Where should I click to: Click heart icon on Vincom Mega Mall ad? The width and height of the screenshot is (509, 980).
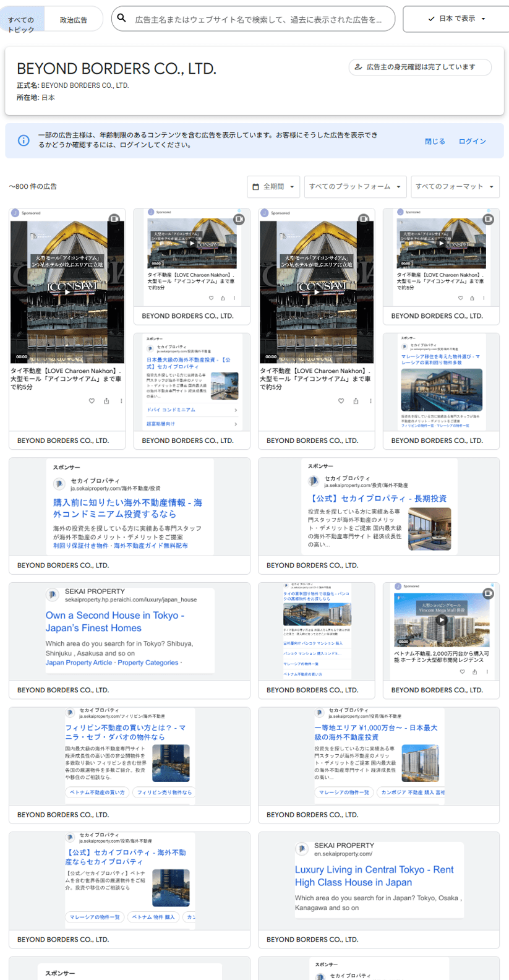(x=462, y=671)
